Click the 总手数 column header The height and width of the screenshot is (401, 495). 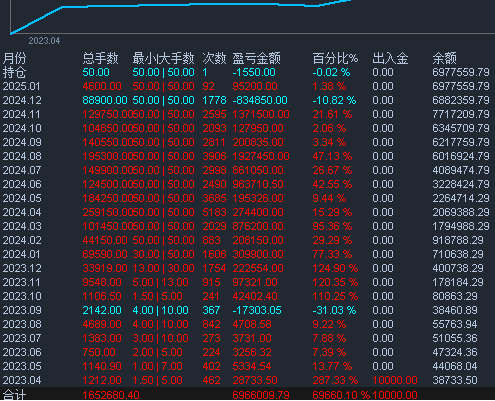pyautogui.click(x=100, y=58)
